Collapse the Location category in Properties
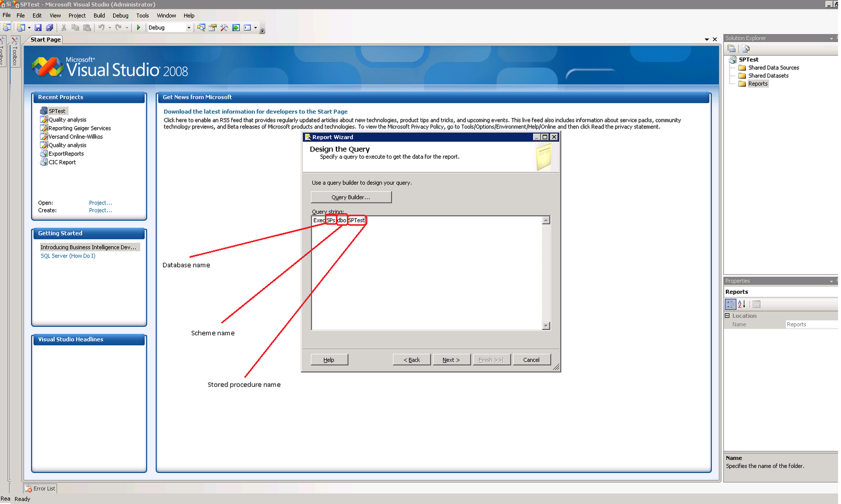841x504 pixels. pyautogui.click(x=727, y=316)
